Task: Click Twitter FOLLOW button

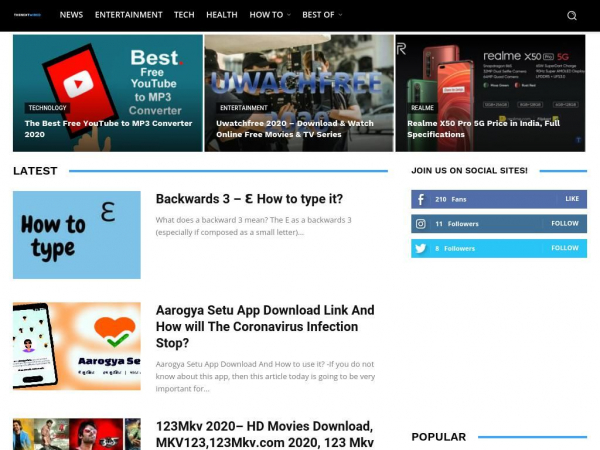Action: 565,248
